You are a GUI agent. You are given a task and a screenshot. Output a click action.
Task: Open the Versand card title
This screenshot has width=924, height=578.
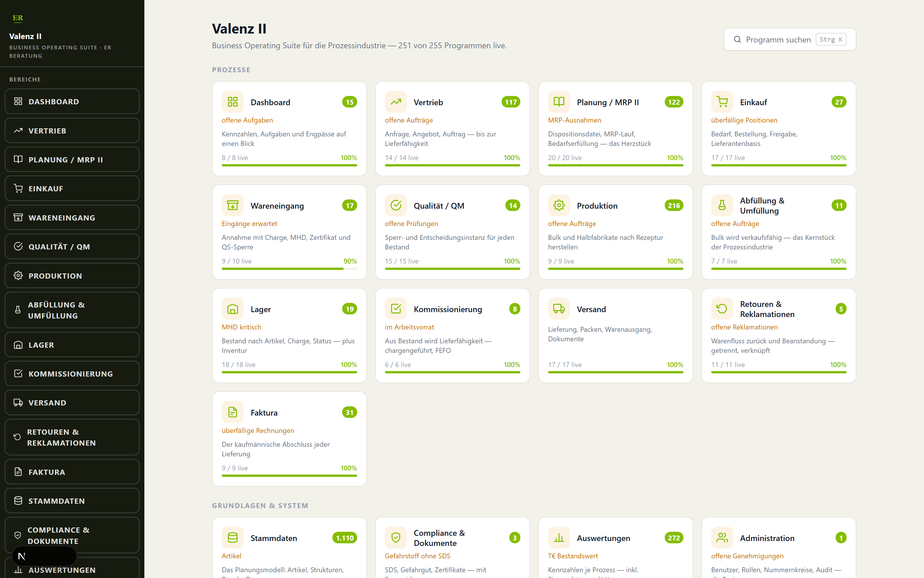coord(591,309)
